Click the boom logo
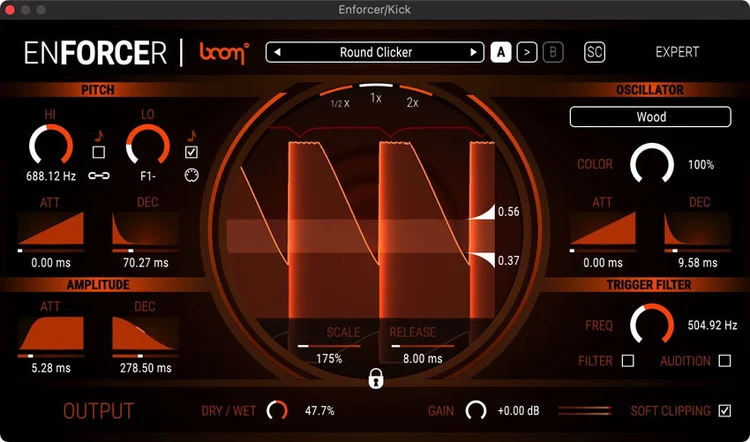The height and width of the screenshot is (442, 750). point(224,52)
